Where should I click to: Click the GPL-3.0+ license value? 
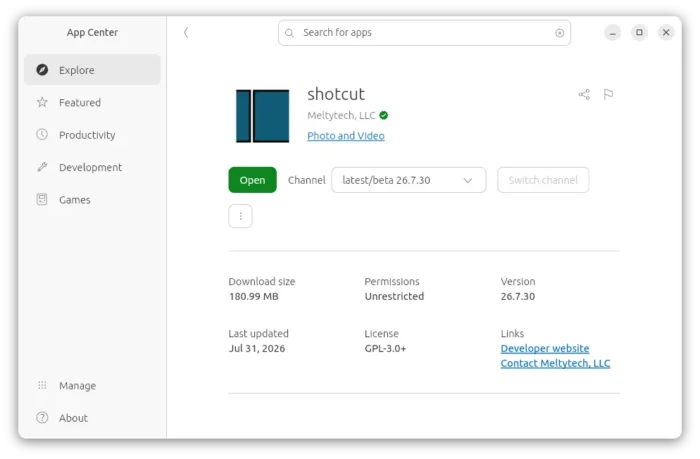(x=385, y=349)
